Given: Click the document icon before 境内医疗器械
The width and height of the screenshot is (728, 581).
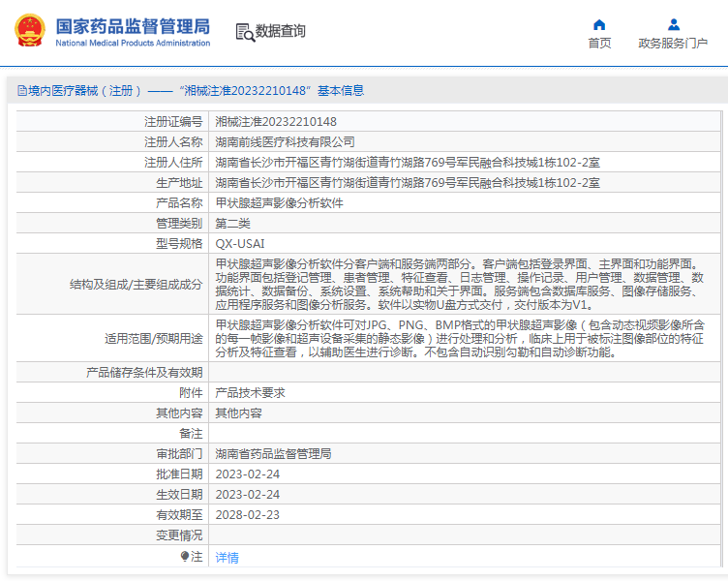Looking at the screenshot, I should [x=22, y=91].
